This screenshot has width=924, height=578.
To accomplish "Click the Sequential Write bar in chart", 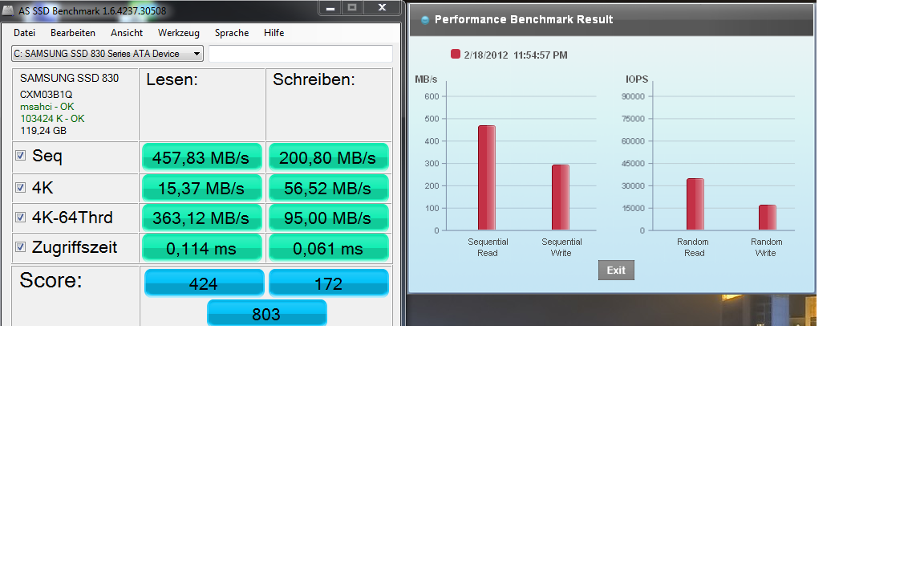I will tap(561, 197).
